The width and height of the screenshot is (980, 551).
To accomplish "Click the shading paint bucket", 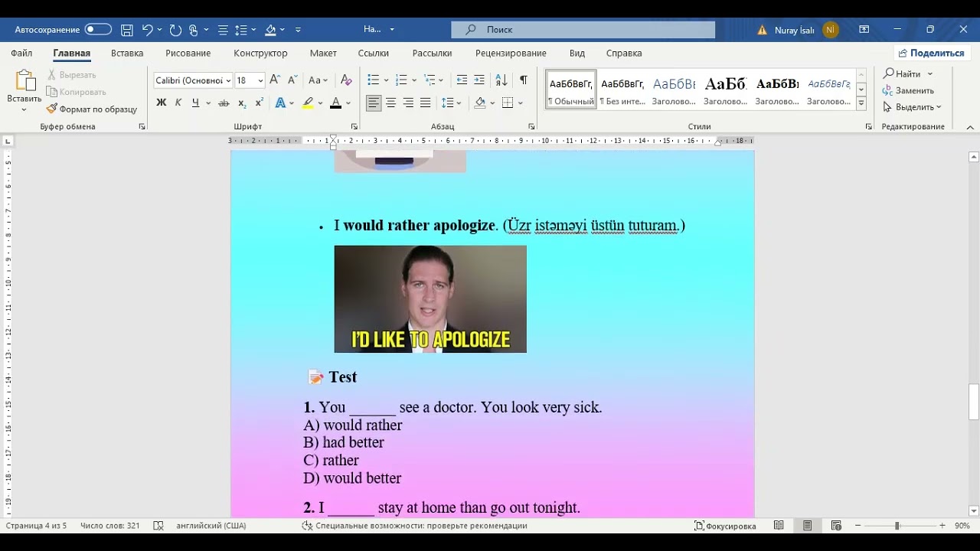I will point(480,103).
